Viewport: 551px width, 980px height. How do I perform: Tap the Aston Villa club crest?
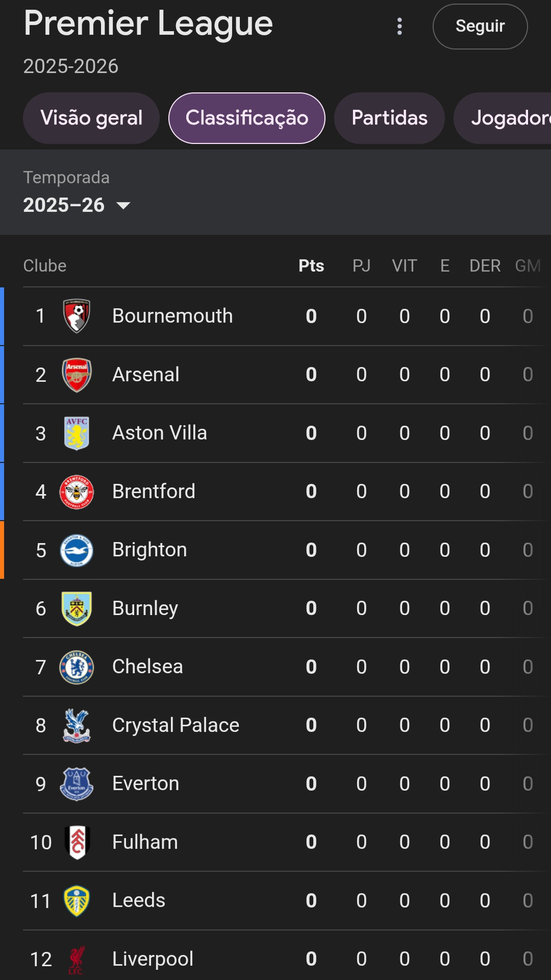click(77, 433)
